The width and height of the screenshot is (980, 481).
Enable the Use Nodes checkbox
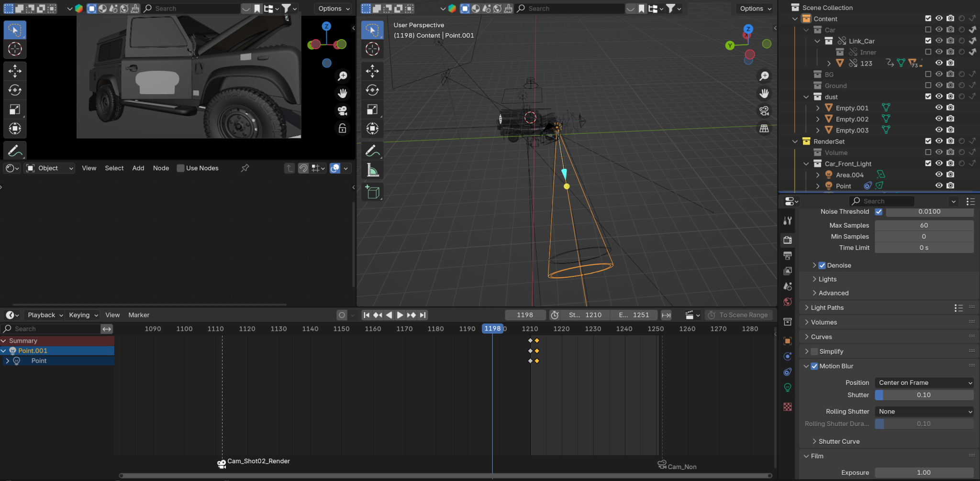tap(180, 168)
